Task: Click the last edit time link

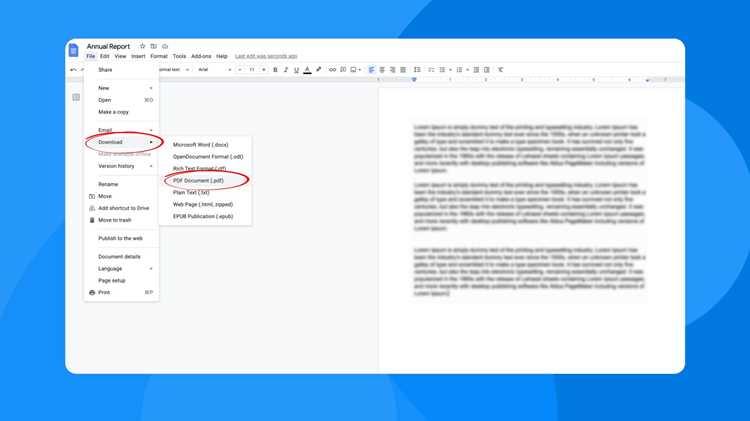Action: click(x=266, y=56)
